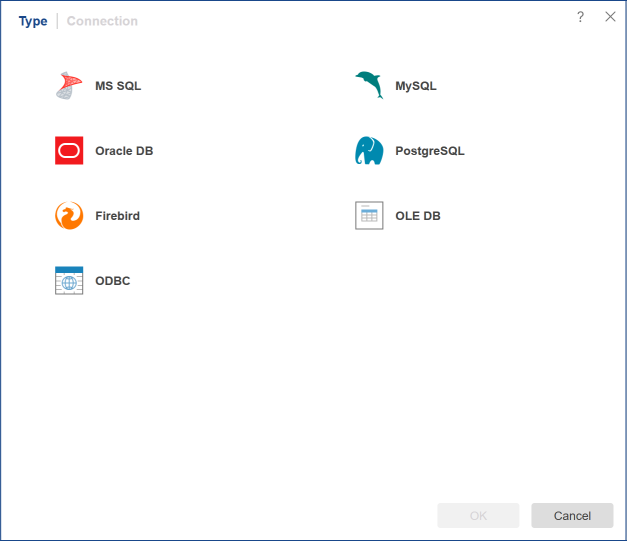Viewport: 627px width, 541px height.
Task: Switch to the Type tab
Action: pyautogui.click(x=33, y=21)
